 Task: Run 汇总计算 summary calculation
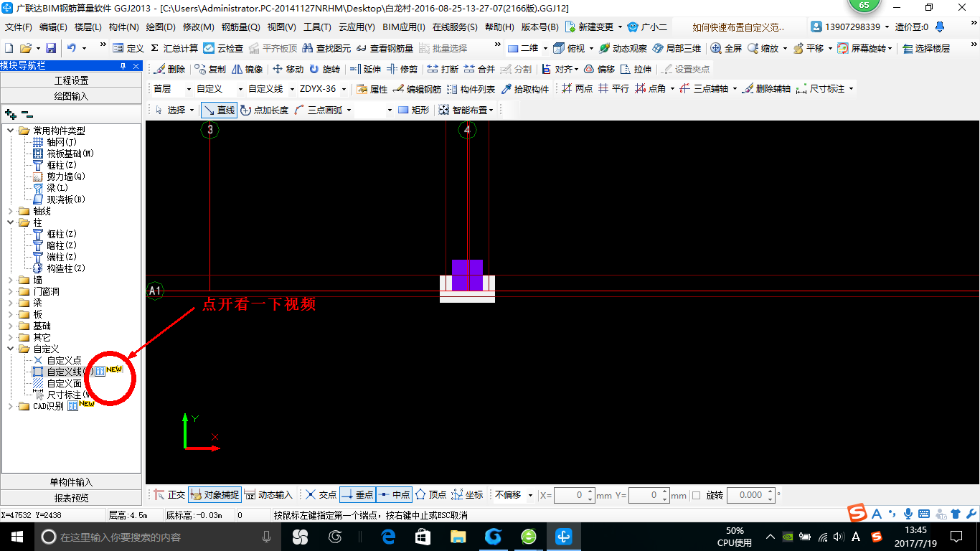[174, 48]
